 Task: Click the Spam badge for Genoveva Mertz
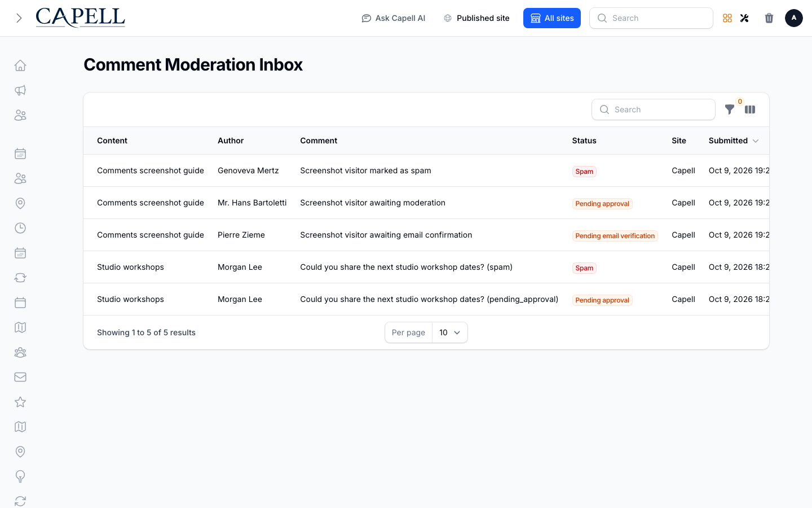(584, 172)
